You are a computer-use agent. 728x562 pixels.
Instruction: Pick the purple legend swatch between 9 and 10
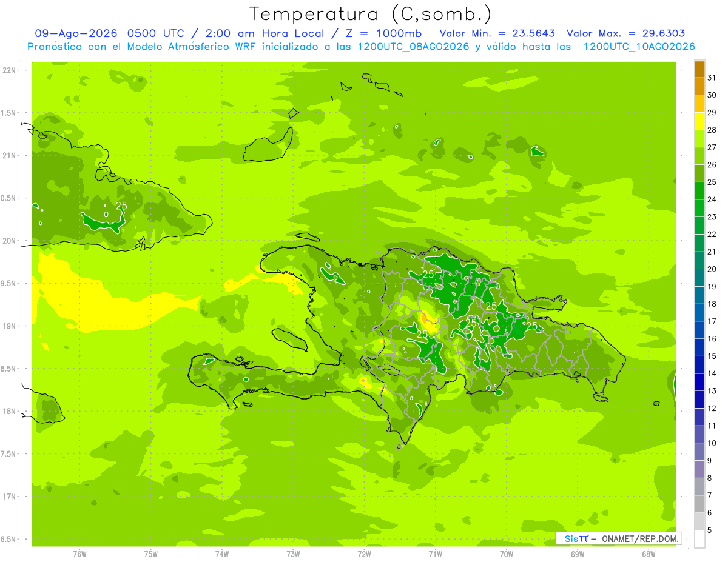tap(699, 452)
